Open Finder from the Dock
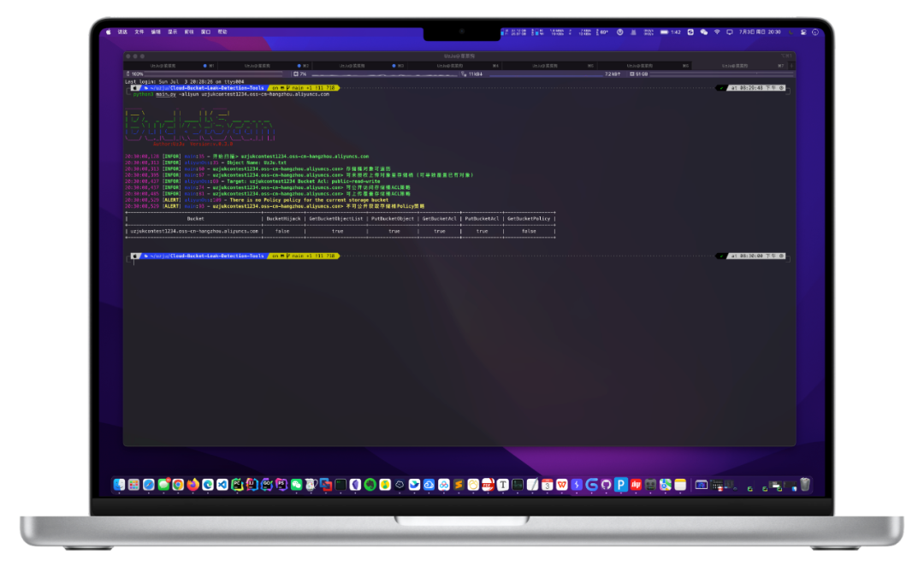Viewport: 924px width, 566px height. (119, 485)
